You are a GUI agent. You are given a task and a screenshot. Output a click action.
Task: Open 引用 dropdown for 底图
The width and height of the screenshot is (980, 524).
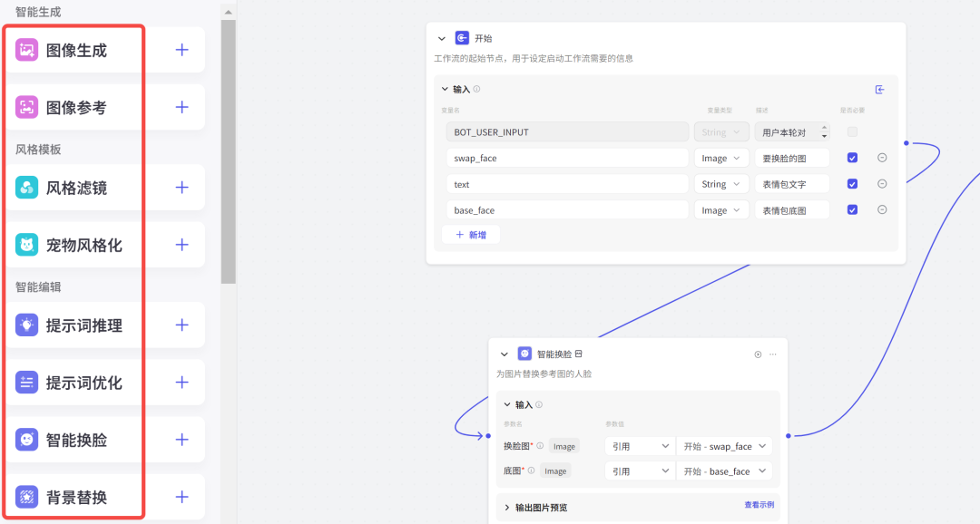pyautogui.click(x=640, y=471)
